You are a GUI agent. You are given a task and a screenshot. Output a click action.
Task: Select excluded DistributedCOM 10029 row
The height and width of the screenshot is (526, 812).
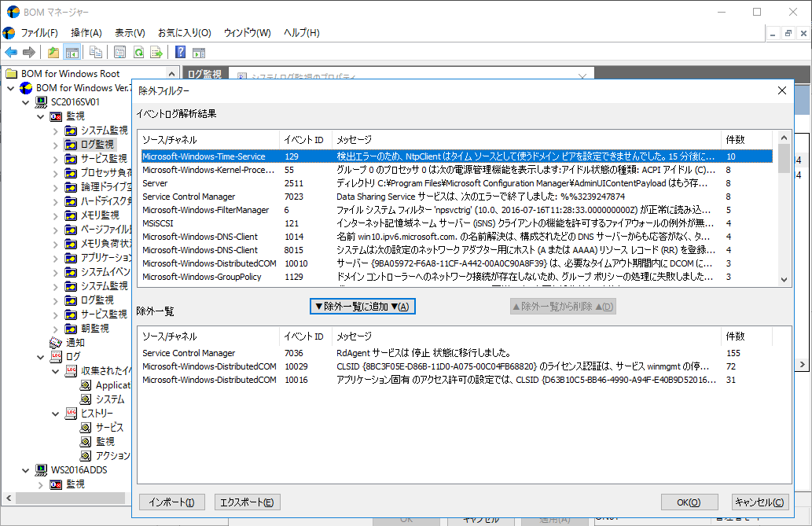[x=456, y=366]
